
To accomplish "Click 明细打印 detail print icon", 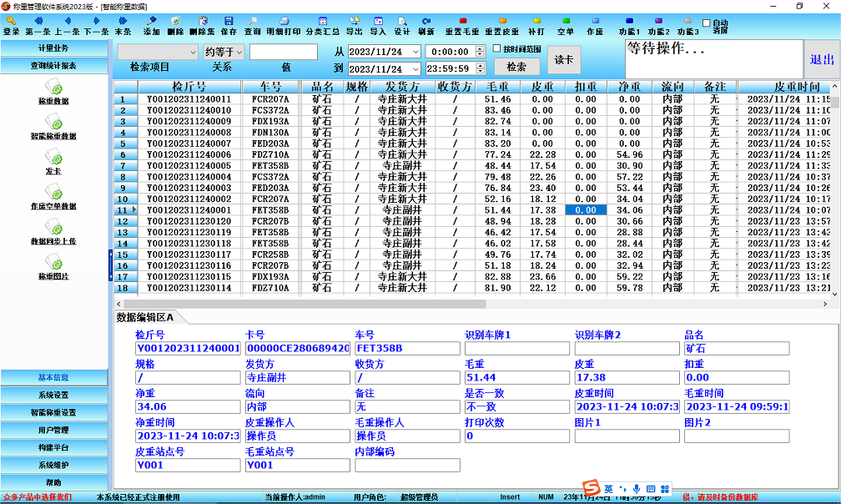I will (x=284, y=26).
